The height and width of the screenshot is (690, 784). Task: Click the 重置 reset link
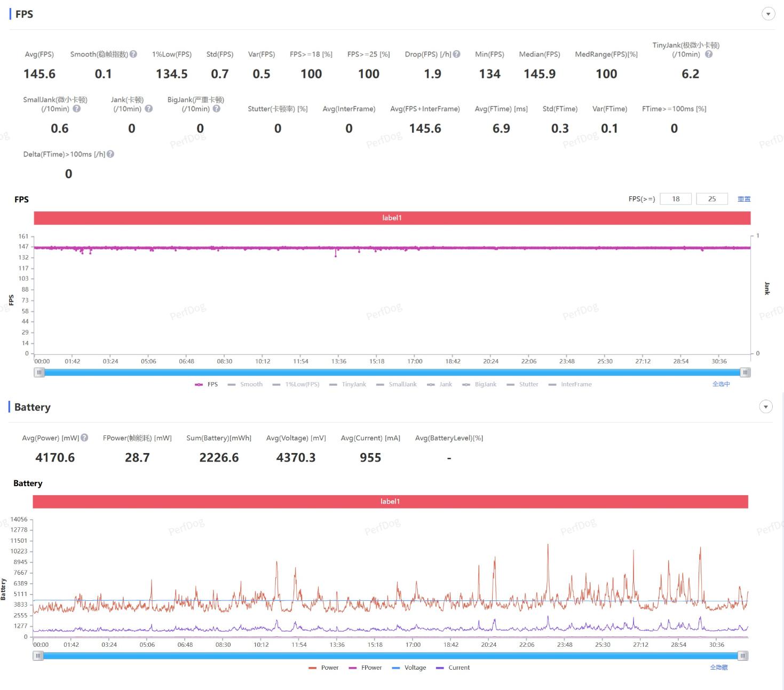tap(744, 199)
